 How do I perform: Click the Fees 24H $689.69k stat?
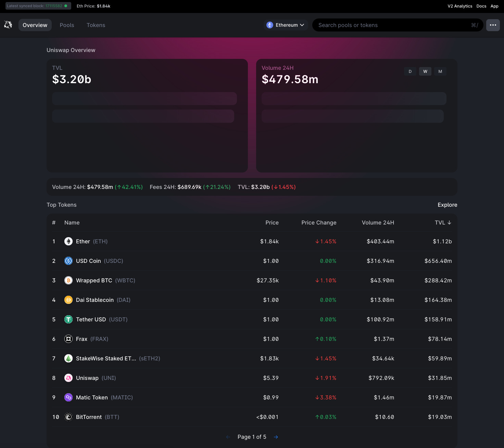click(x=190, y=187)
